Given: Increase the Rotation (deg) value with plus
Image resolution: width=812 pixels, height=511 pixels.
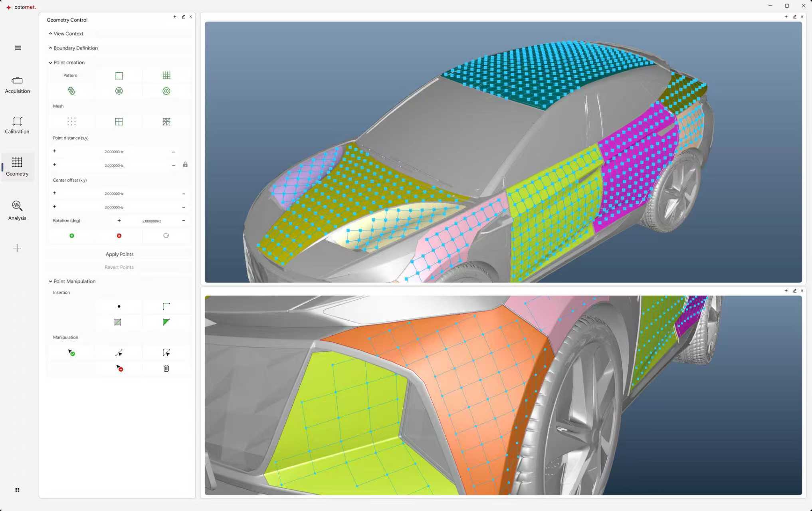Looking at the screenshot, I should (x=119, y=221).
